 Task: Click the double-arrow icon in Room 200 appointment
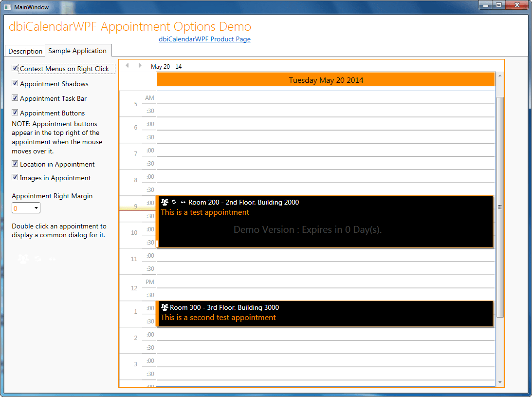(183, 202)
